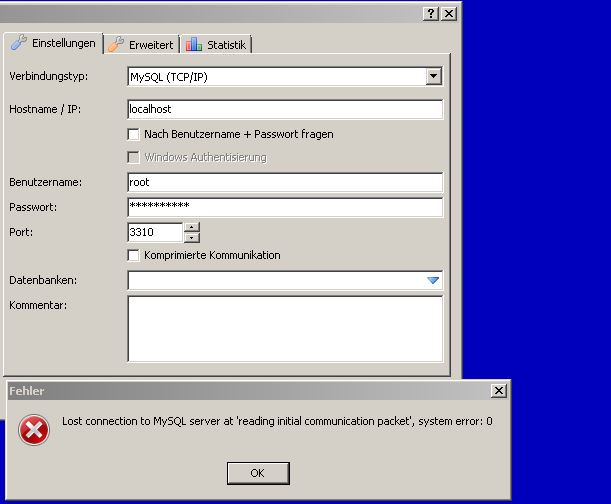The image size is (611, 504).
Task: Click the Datenbanken label
Action: [43, 280]
